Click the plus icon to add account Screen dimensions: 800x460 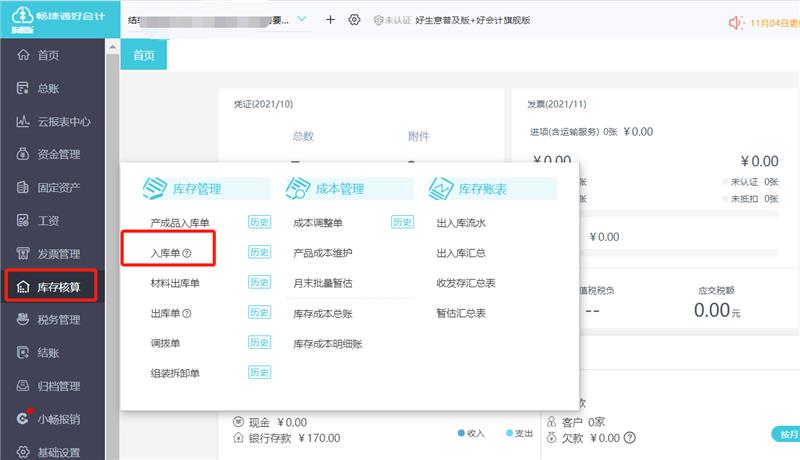pyautogui.click(x=330, y=20)
